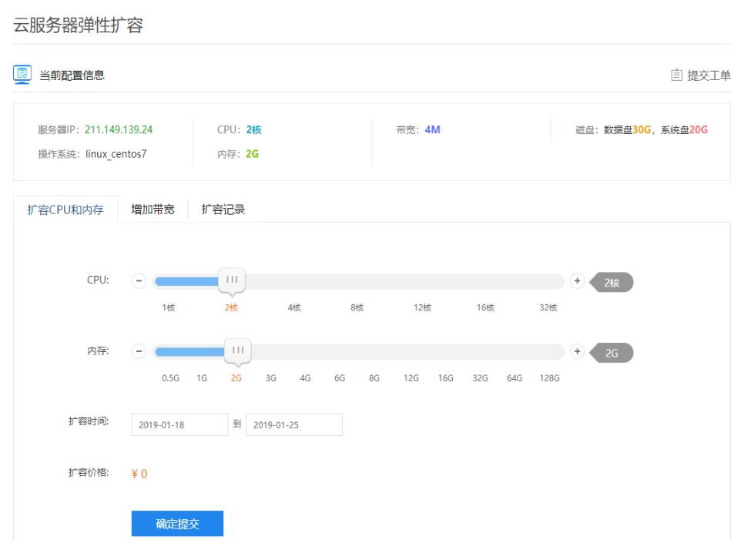Click the end date field showing 2019-01-25

tap(293, 424)
